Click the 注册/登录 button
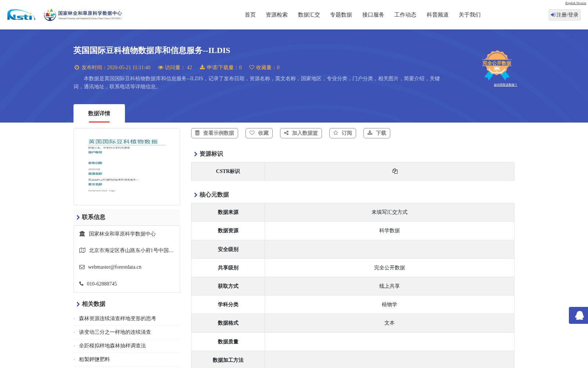Screen dimensions: 588x368 [x=564, y=15]
